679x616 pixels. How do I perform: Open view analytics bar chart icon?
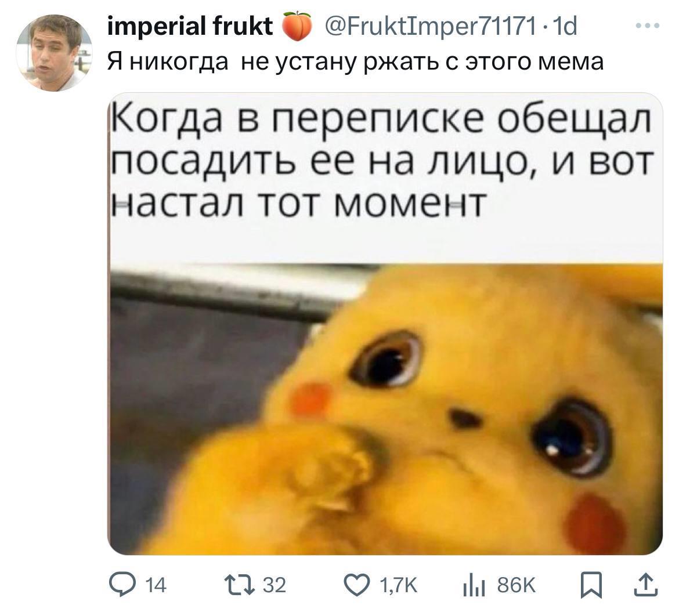coord(474,586)
